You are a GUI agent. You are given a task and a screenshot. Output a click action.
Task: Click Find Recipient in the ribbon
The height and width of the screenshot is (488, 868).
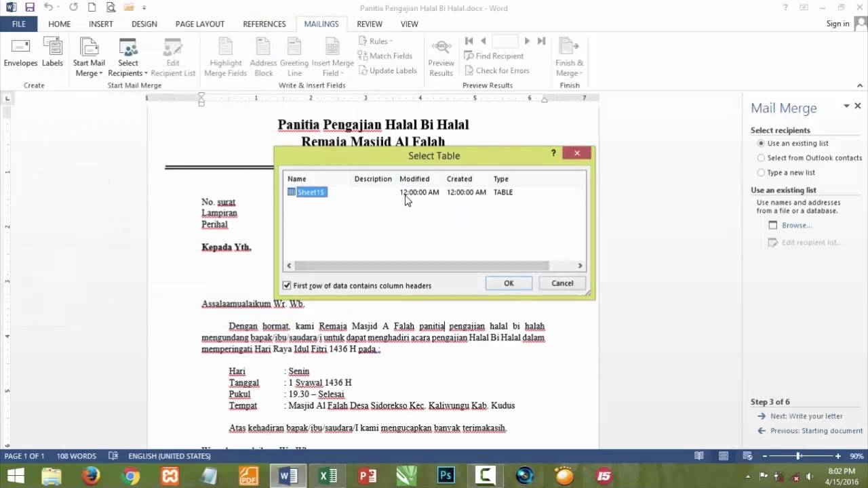(x=494, y=56)
